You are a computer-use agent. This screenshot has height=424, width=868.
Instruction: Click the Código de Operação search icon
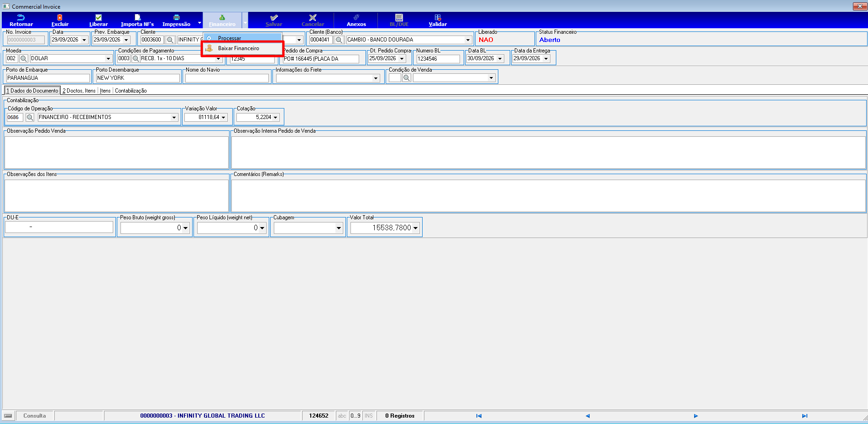(x=30, y=117)
